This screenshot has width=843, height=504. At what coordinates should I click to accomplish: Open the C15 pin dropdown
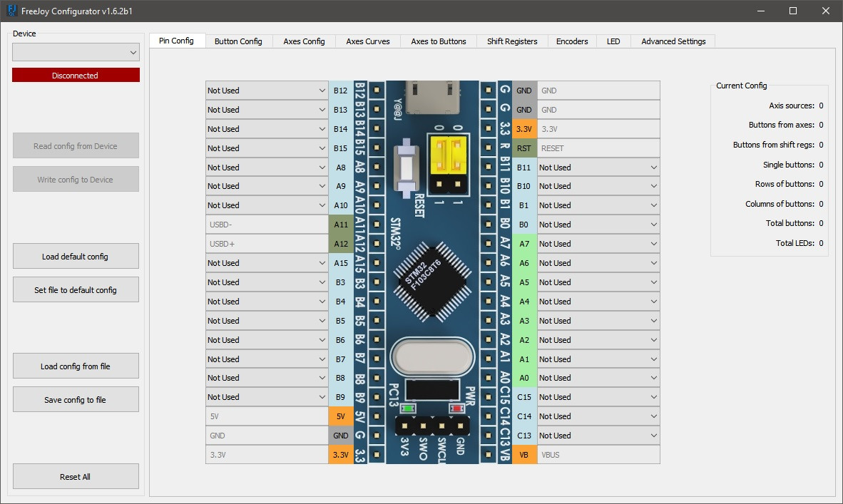pos(598,397)
